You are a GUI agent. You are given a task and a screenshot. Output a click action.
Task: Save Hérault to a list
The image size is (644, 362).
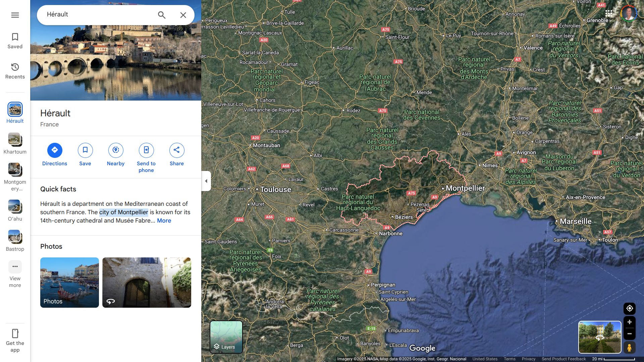[85, 150]
